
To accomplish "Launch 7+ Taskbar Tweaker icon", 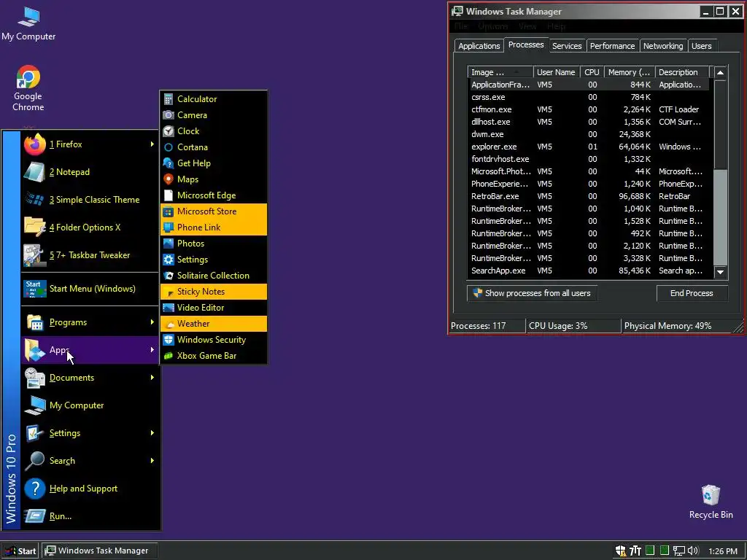I will pos(34,255).
